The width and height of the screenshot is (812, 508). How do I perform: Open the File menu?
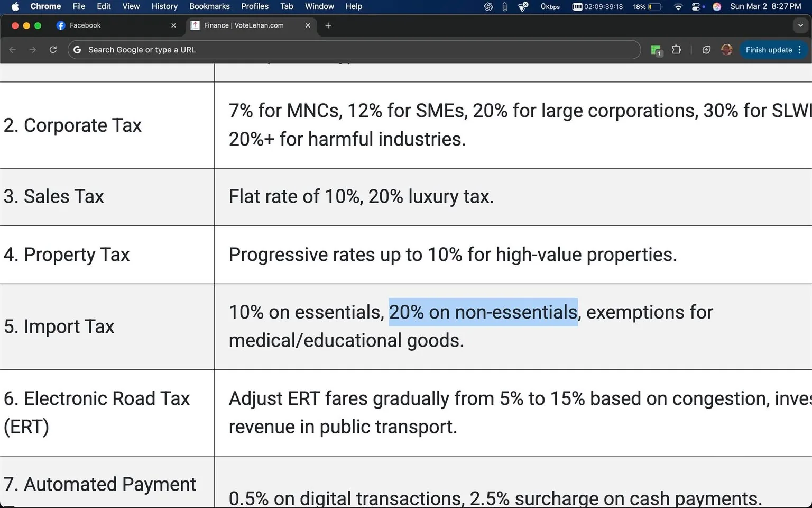[79, 6]
